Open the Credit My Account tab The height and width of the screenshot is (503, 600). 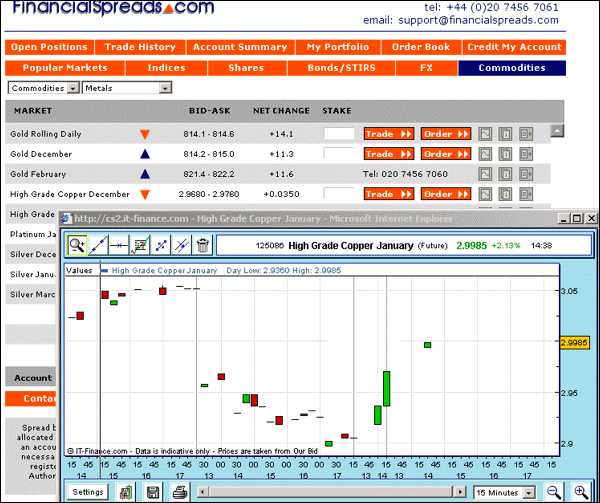(x=514, y=47)
